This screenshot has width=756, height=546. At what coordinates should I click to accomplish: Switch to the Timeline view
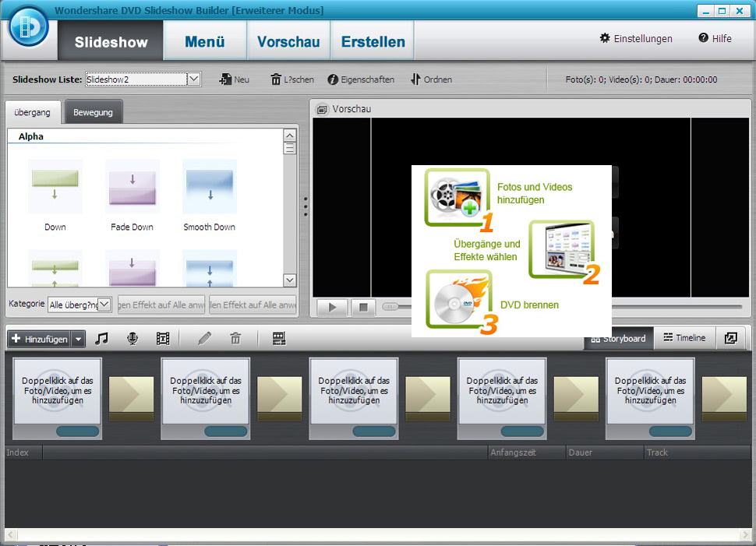coord(683,337)
